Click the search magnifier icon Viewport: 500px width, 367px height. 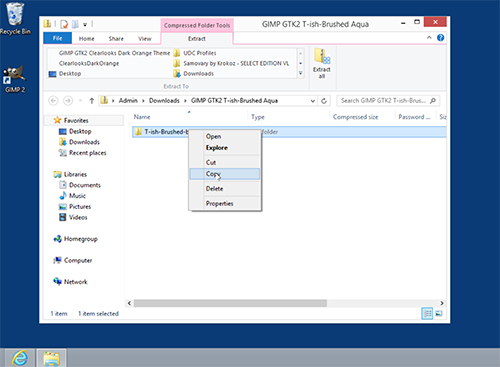tap(433, 100)
